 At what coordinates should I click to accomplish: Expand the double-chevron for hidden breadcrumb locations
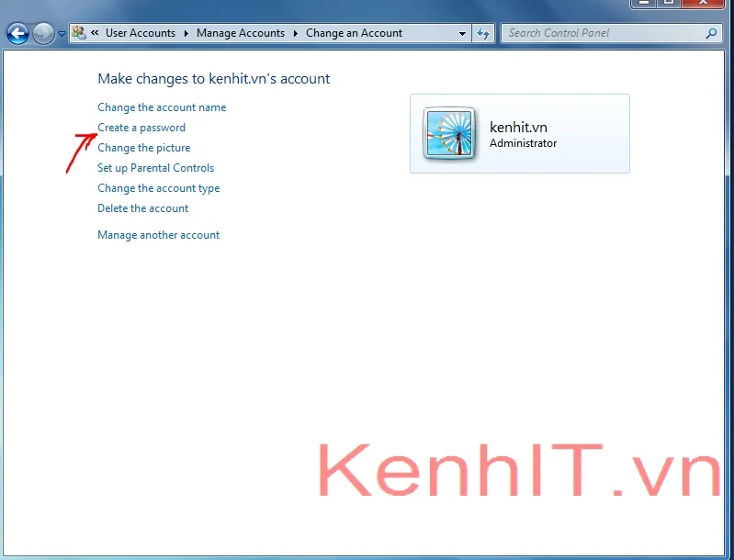95,33
